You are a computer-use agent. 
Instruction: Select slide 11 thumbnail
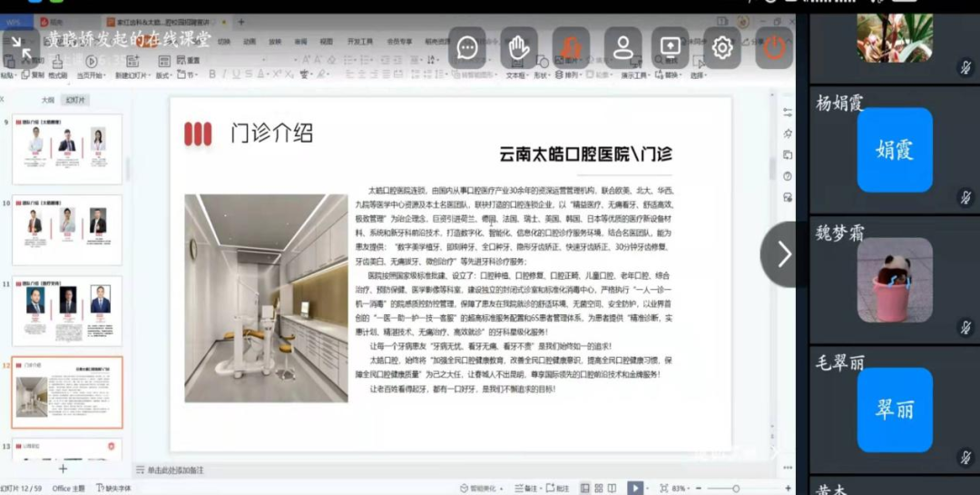(67, 311)
